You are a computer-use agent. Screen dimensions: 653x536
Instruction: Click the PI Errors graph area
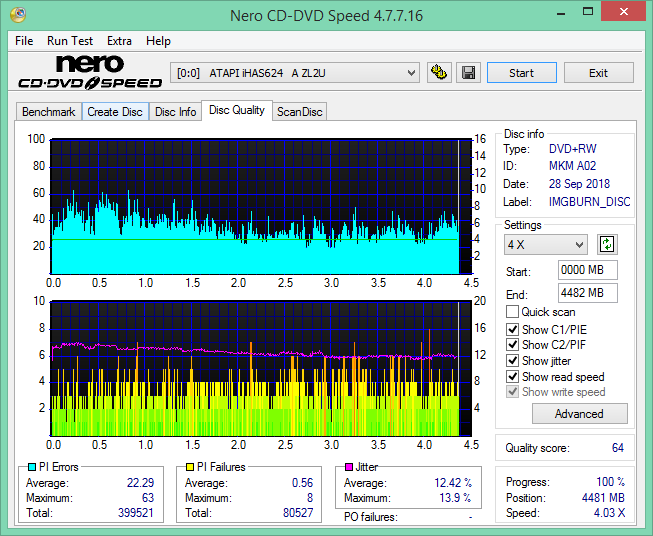tap(261, 206)
